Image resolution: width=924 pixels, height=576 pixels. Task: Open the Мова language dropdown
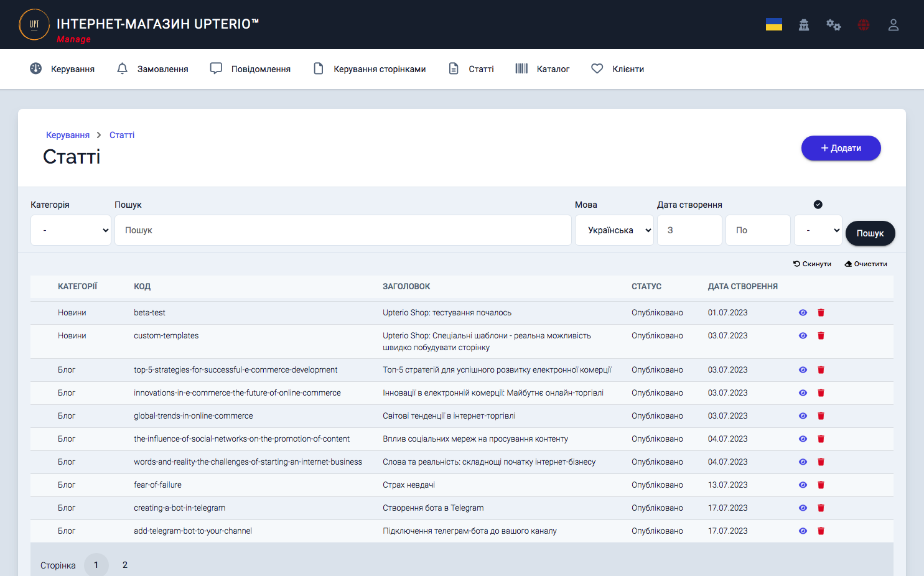pyautogui.click(x=614, y=230)
